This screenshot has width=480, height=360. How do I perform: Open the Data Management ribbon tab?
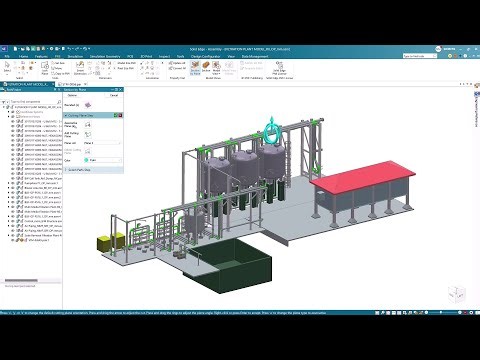255,56
